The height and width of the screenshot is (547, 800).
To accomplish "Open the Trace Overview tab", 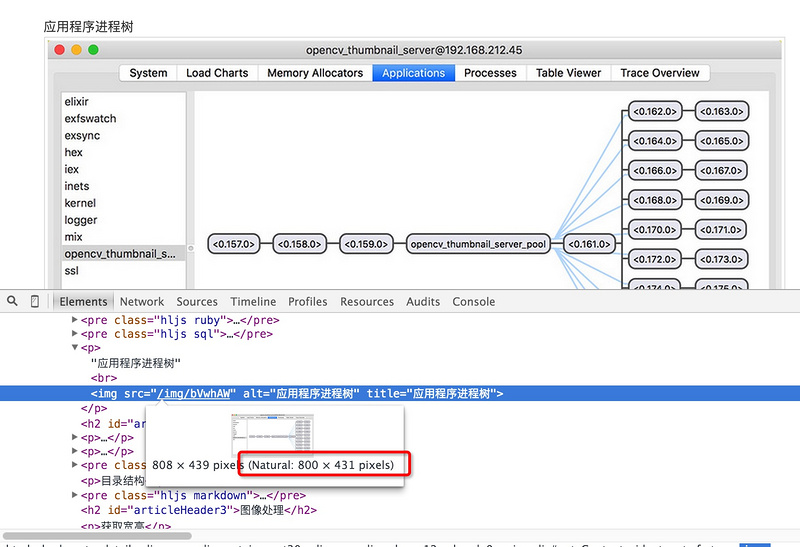I will pos(659,73).
